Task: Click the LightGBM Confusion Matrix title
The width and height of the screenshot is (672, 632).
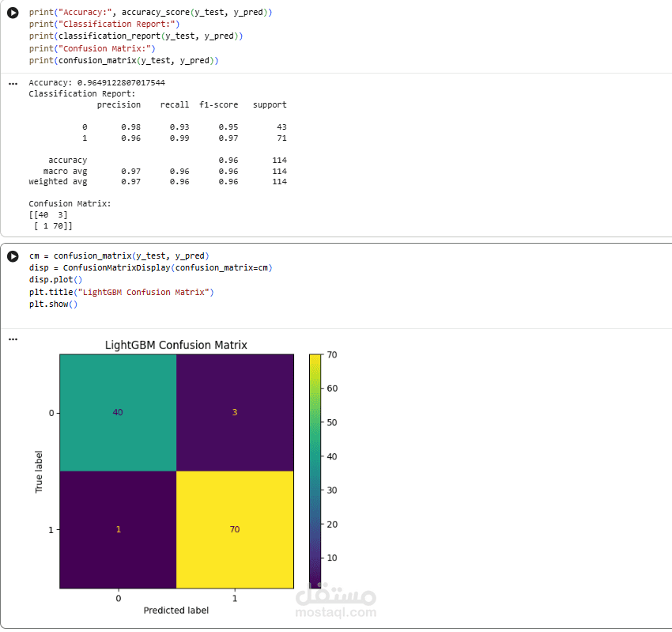Action: click(176, 345)
